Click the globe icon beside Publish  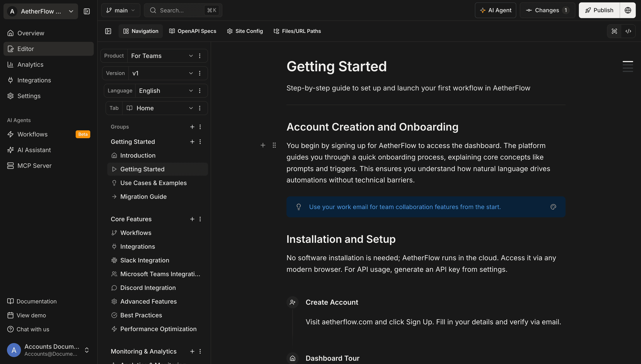[x=628, y=10]
